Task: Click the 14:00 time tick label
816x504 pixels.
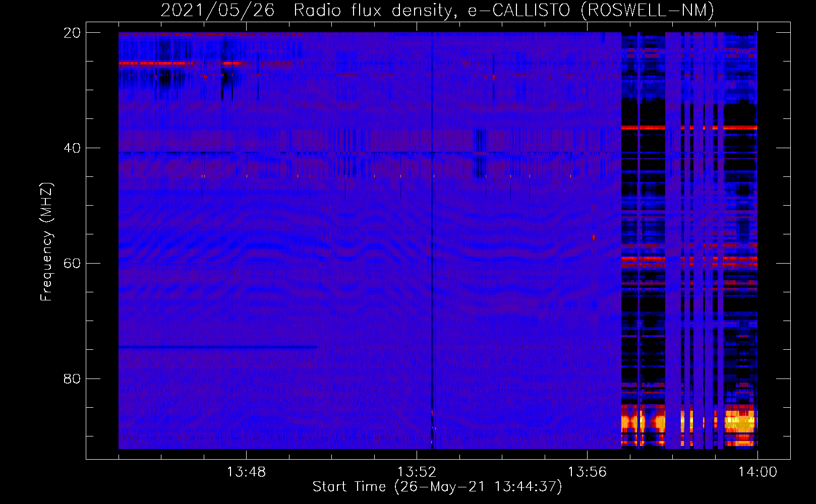Action: tap(757, 472)
